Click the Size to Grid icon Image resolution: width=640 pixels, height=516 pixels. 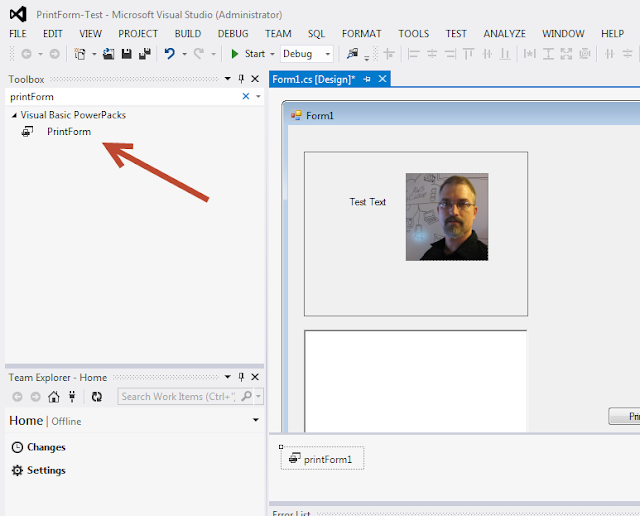coord(585,54)
